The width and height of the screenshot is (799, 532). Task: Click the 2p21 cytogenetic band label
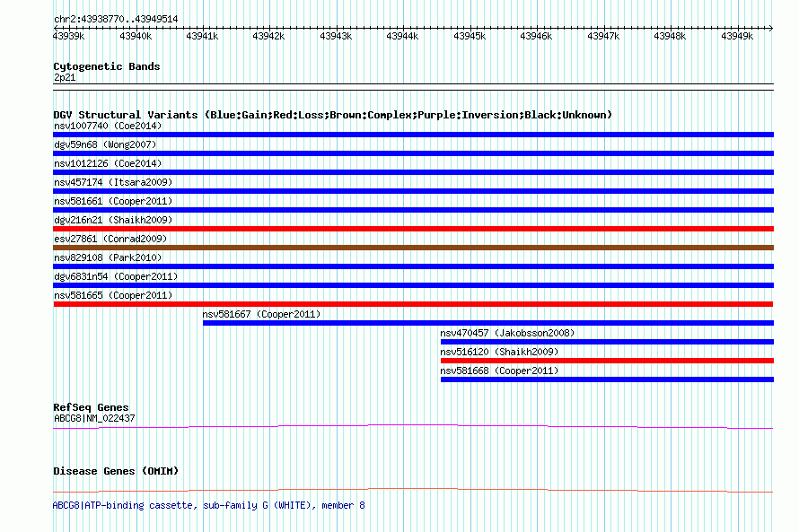click(x=65, y=77)
